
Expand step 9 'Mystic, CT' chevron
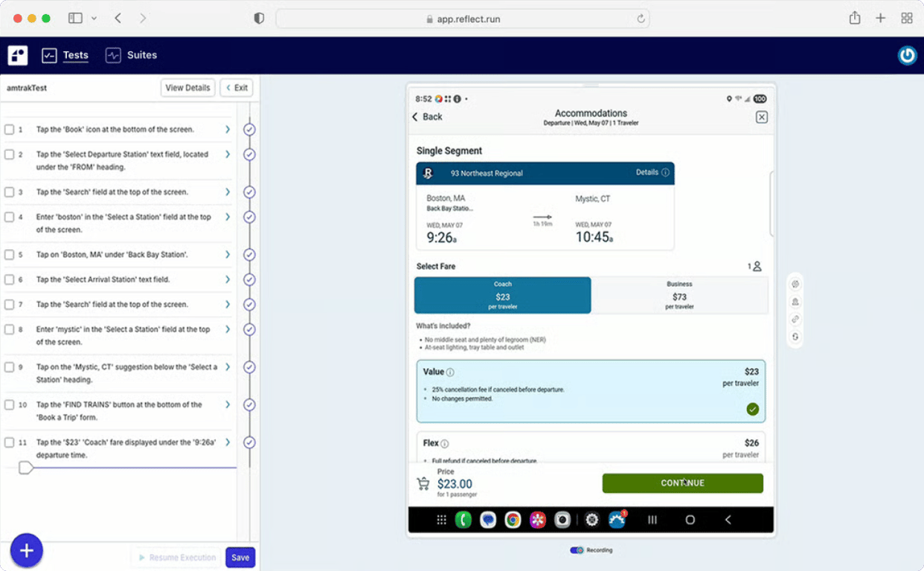coord(228,367)
